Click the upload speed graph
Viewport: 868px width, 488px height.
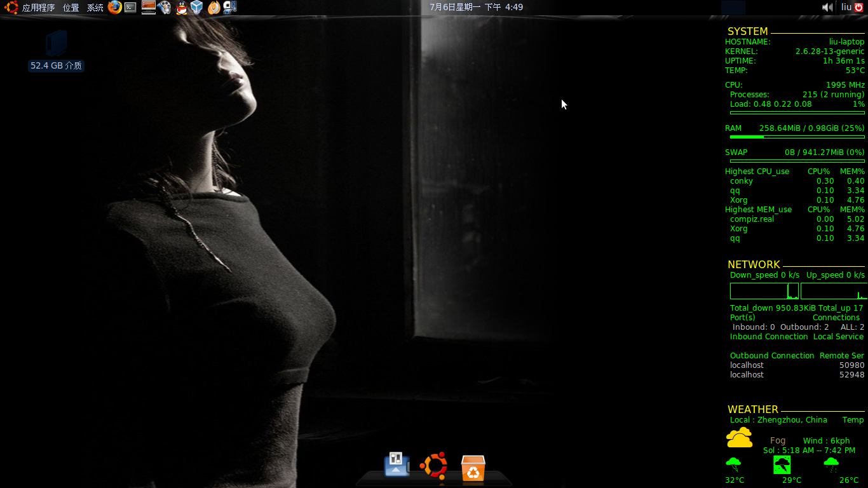(x=834, y=291)
